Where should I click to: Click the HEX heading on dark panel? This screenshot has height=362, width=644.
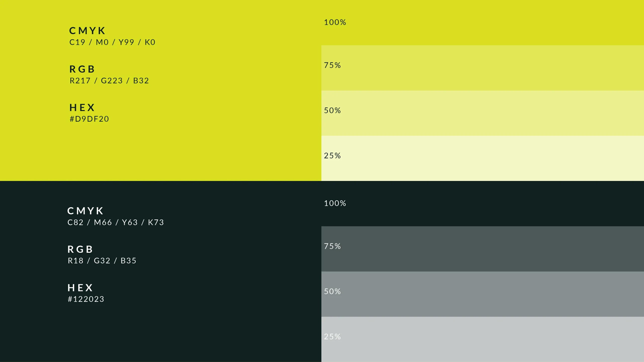pos(80,288)
